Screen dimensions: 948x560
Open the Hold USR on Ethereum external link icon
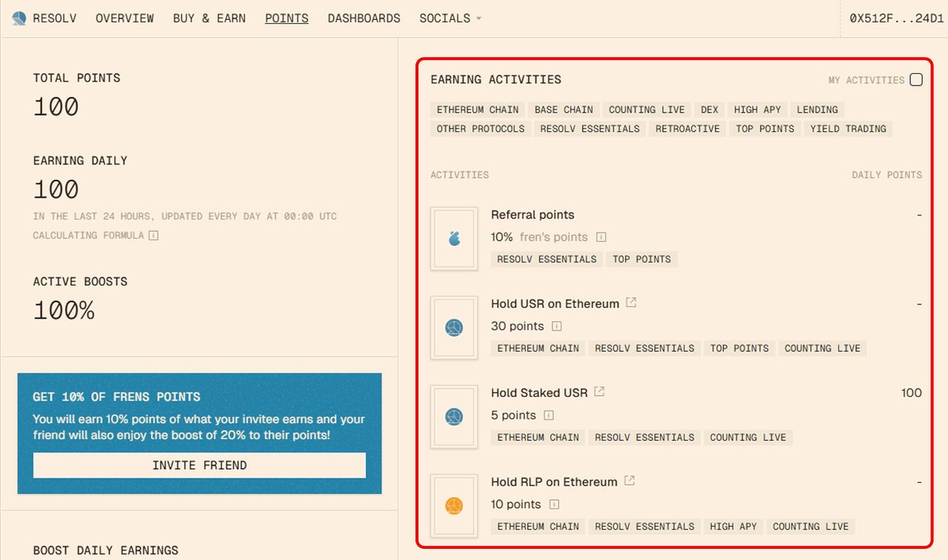631,302
